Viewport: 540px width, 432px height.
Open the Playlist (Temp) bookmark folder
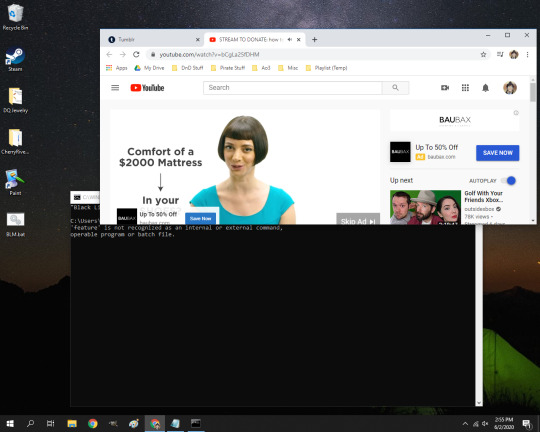(326, 68)
